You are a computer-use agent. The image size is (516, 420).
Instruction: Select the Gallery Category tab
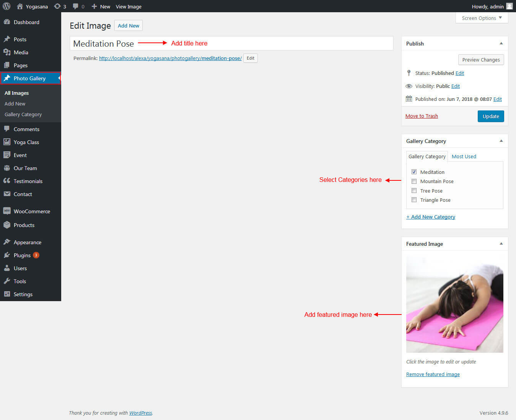point(427,156)
